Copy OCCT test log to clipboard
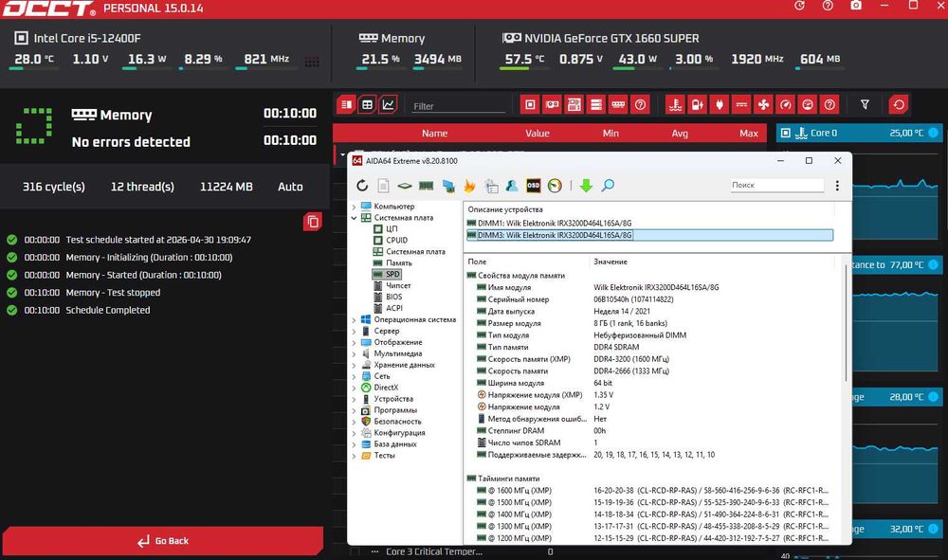This screenshot has width=948, height=560. pos(313,222)
